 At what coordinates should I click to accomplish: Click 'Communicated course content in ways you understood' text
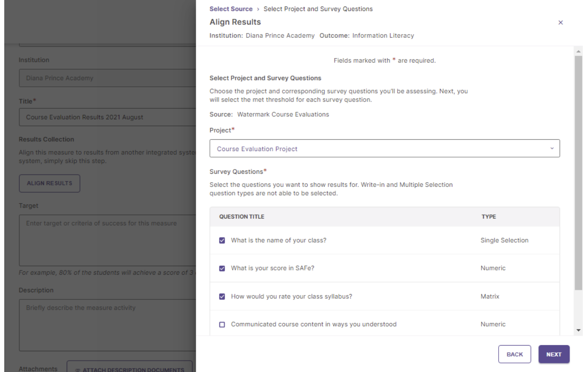[x=314, y=324]
